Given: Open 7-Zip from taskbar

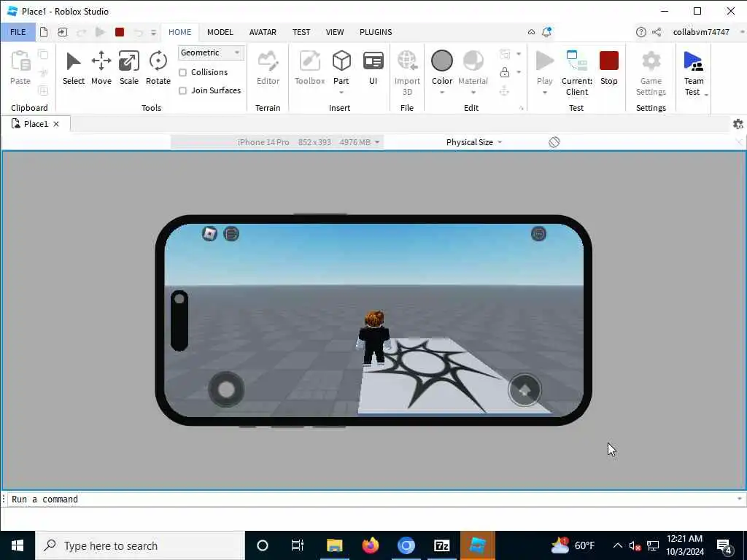Looking at the screenshot, I should [x=441, y=545].
